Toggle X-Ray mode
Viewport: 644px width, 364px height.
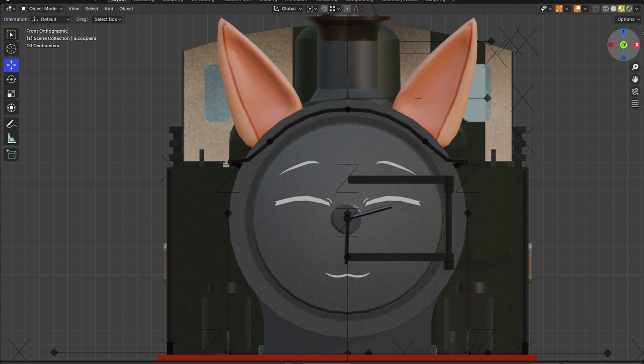point(596,9)
